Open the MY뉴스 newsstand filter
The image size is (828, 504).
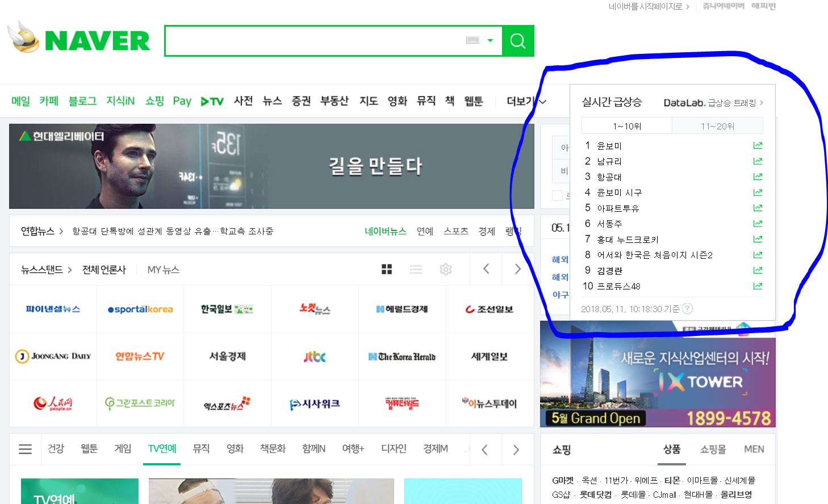tap(164, 270)
